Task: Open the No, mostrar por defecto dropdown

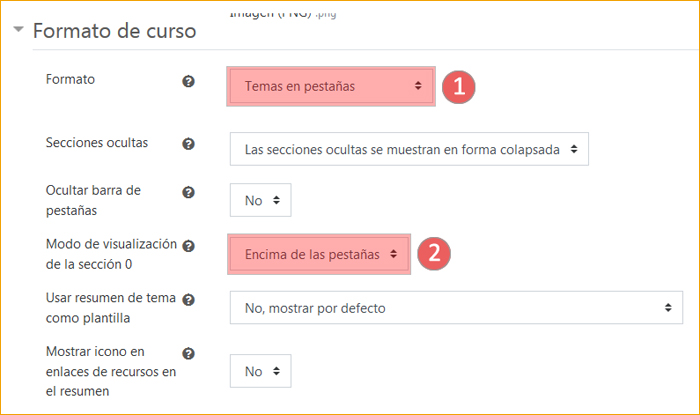Action: [x=456, y=308]
